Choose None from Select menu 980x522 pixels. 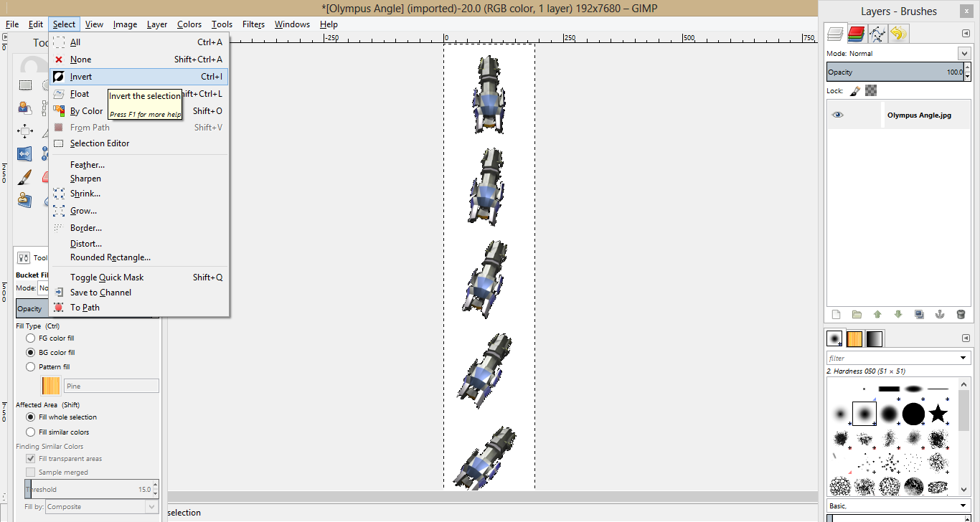139,60
